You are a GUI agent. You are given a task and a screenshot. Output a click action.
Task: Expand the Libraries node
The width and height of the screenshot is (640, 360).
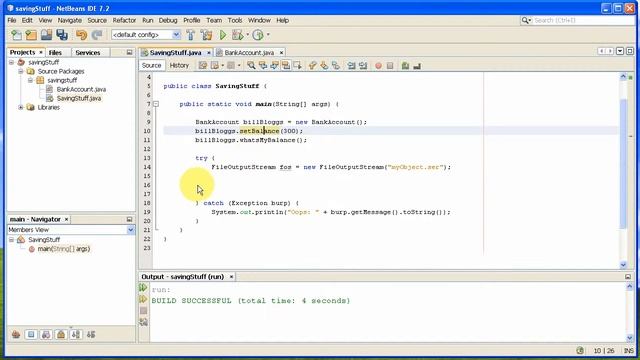21,107
